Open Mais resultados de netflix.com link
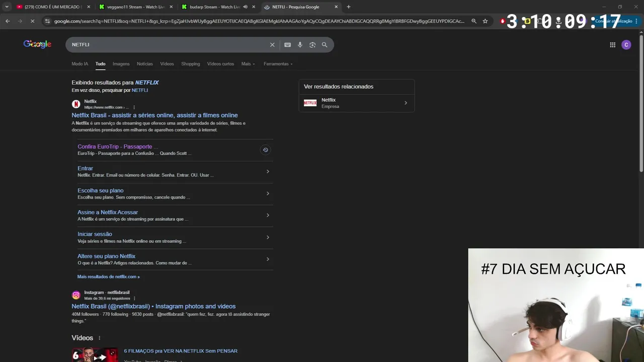This screenshot has width=644, height=362. click(x=108, y=277)
